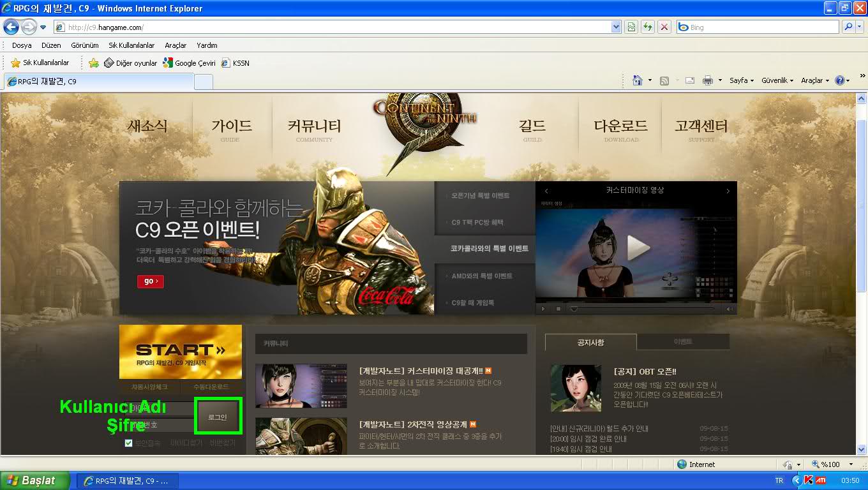Open the Görünüm menu
Image resolution: width=868 pixels, height=490 pixels.
click(84, 45)
